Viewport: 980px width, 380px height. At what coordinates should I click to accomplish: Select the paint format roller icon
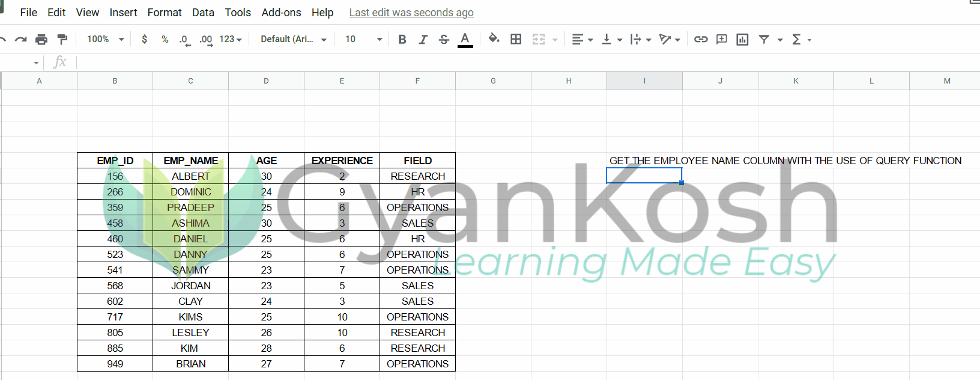pos(62,39)
